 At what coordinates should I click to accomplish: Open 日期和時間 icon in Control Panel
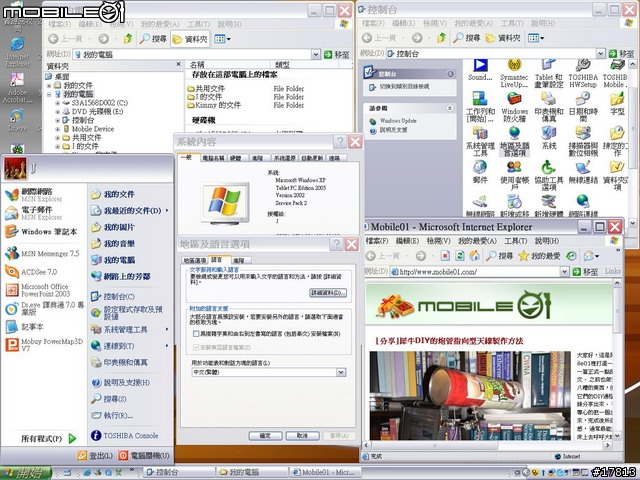583,107
